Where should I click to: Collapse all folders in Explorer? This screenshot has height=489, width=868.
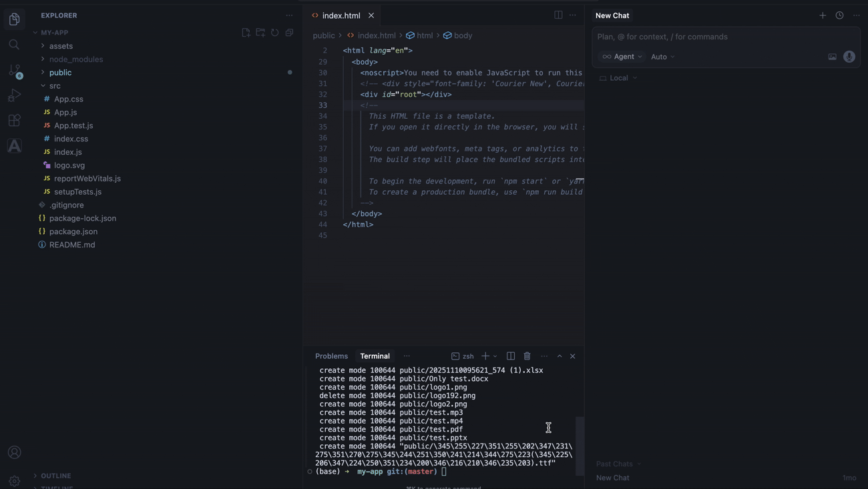(x=289, y=33)
